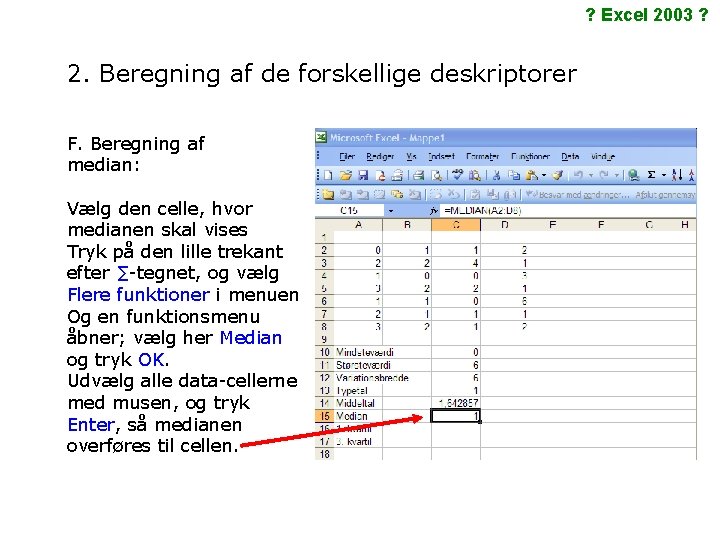
Task: Select highlighted row 15 header
Action: pos(324,416)
